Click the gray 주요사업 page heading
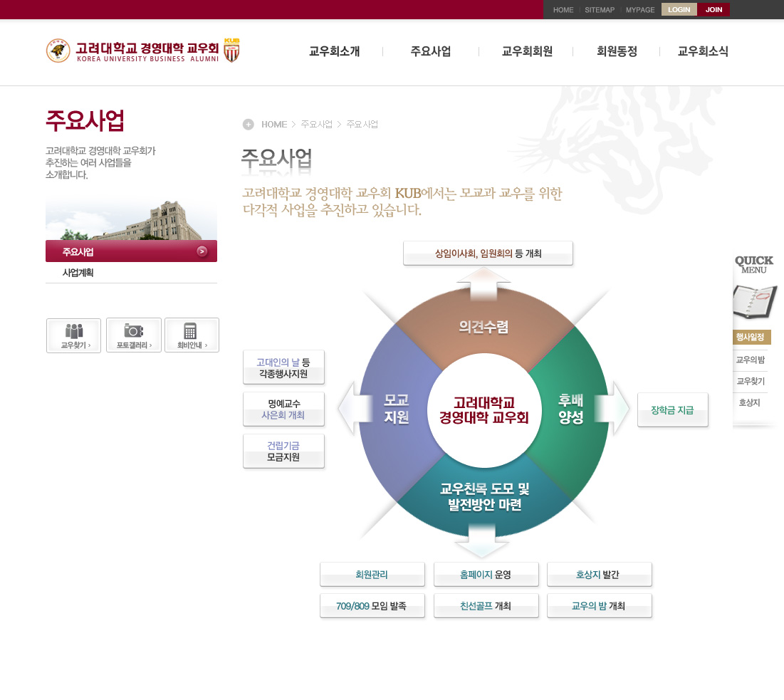Viewport: 784px width, 700px height. tap(276, 158)
